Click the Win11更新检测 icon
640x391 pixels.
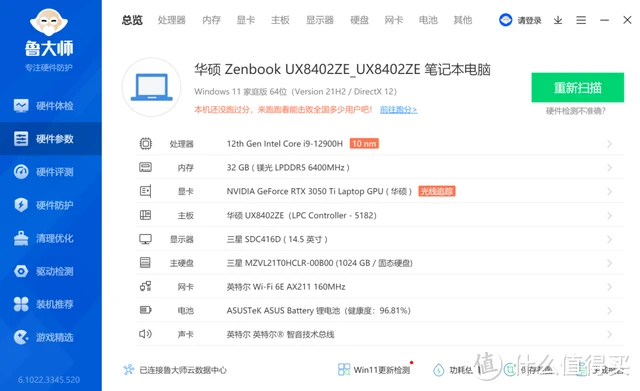(344, 370)
